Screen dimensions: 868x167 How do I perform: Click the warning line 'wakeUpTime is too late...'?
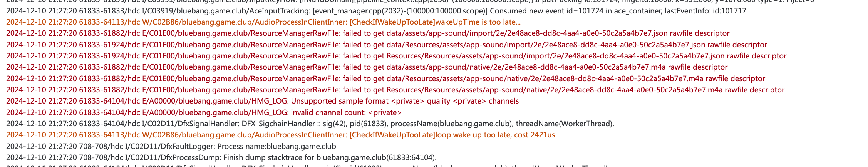pyautogui.click(x=263, y=22)
